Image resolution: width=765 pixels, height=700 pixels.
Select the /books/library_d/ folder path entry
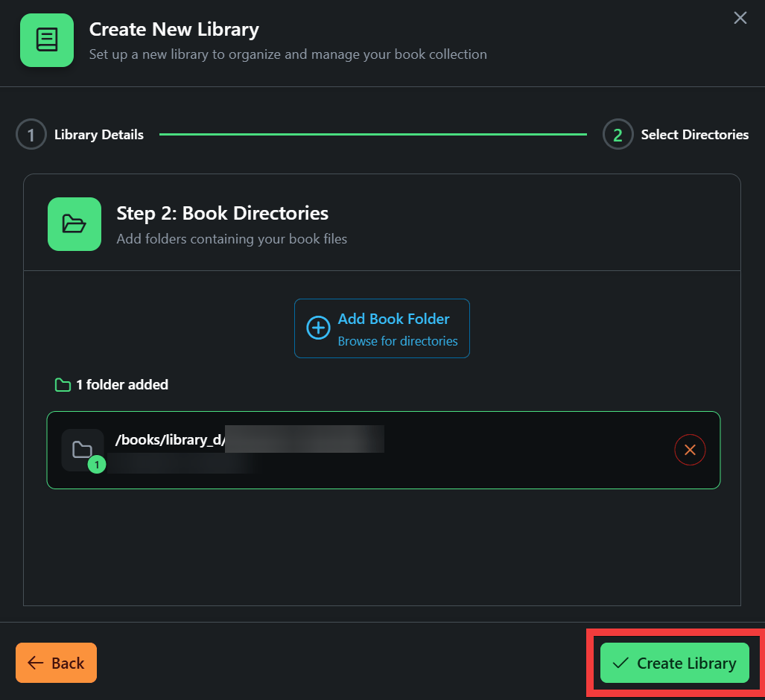[171, 440]
